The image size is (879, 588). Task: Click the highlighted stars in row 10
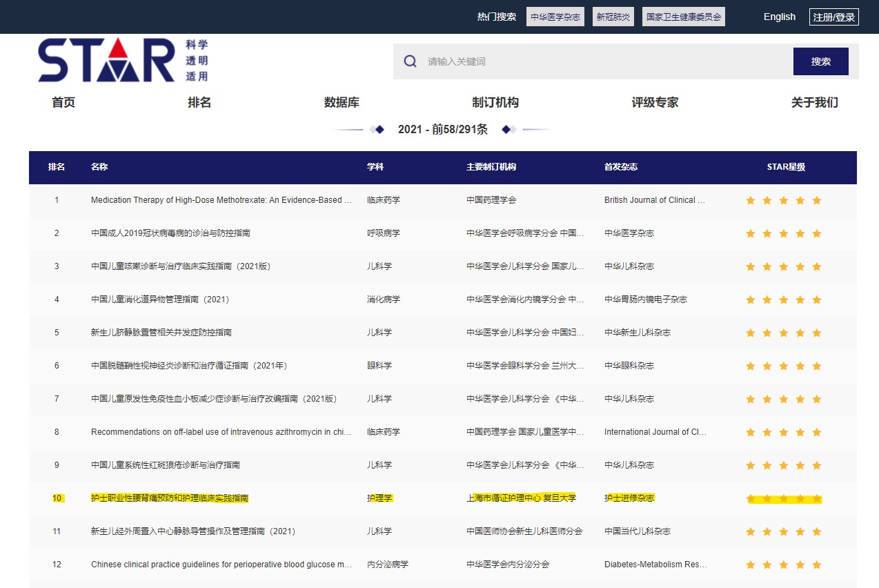click(783, 498)
